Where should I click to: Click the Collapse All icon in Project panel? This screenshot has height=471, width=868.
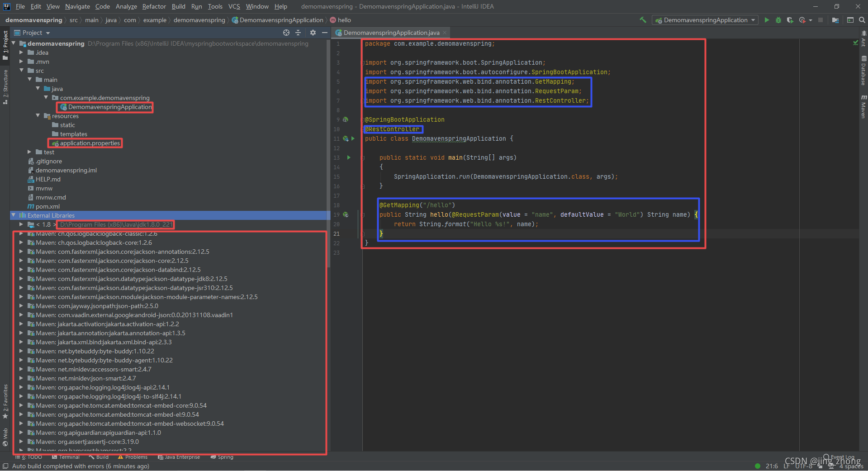(x=298, y=33)
